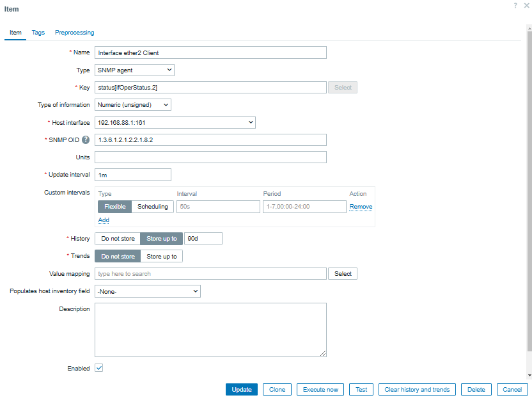Toggle the Enabled checkbox
Image resolution: width=532 pixels, height=400 pixels.
98,368
